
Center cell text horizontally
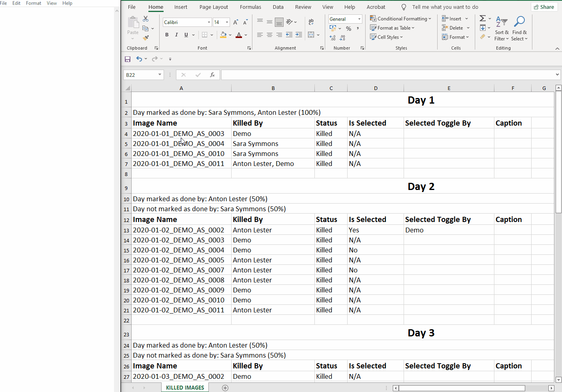pos(270,35)
